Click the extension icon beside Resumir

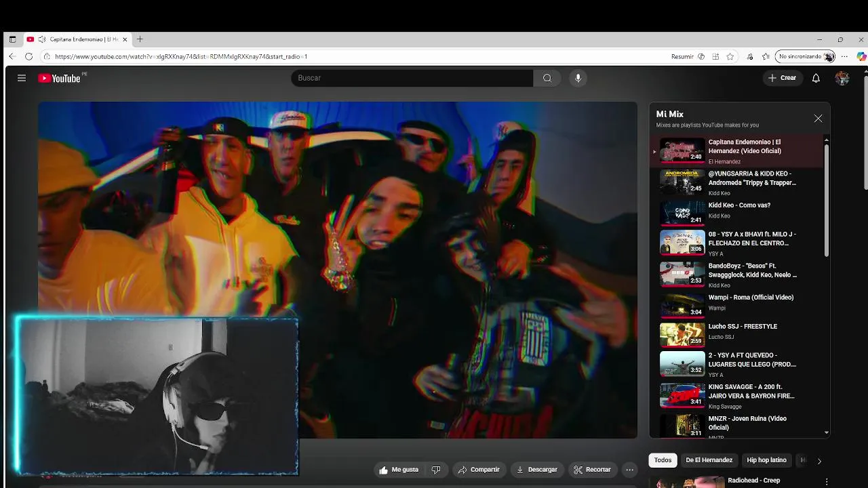[x=701, y=56]
